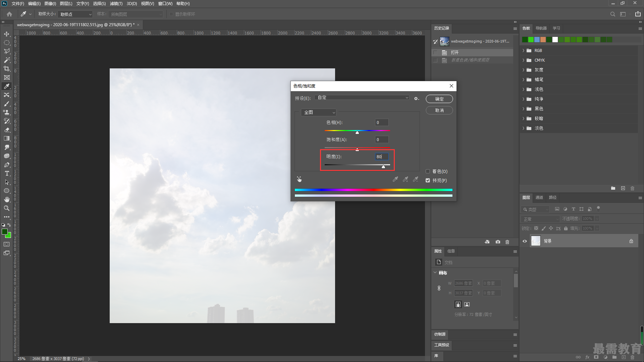Click the white swatch in recent colors

click(x=555, y=40)
